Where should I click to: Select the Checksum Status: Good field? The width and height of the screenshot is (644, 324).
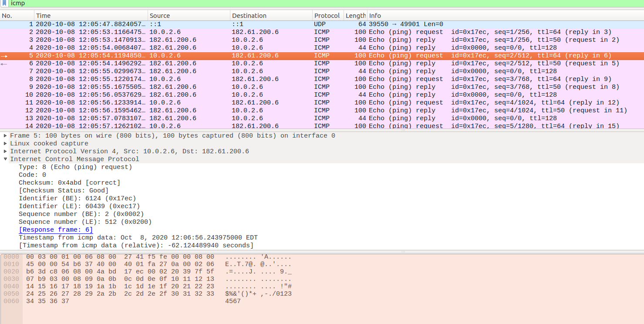coord(64,191)
